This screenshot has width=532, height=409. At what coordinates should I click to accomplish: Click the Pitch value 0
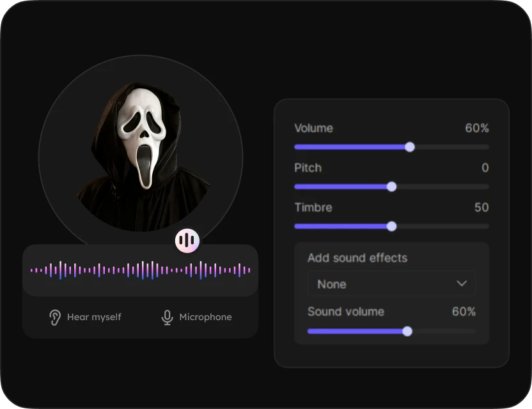point(485,168)
